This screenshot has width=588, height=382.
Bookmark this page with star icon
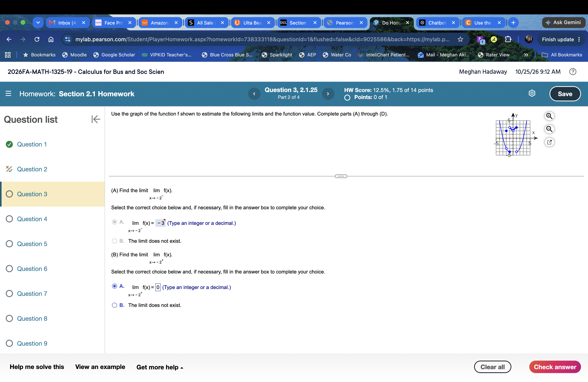pos(460,39)
